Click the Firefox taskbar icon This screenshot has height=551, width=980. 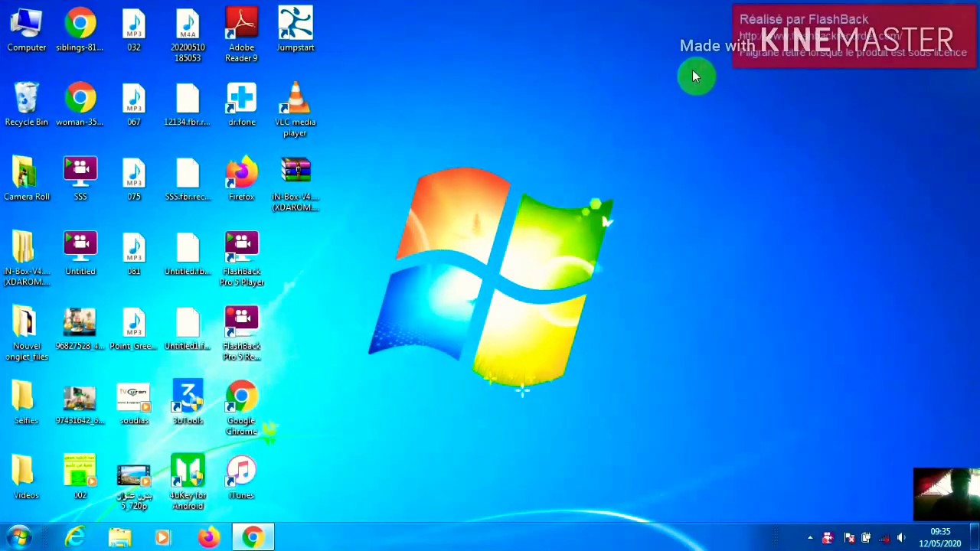coord(207,537)
